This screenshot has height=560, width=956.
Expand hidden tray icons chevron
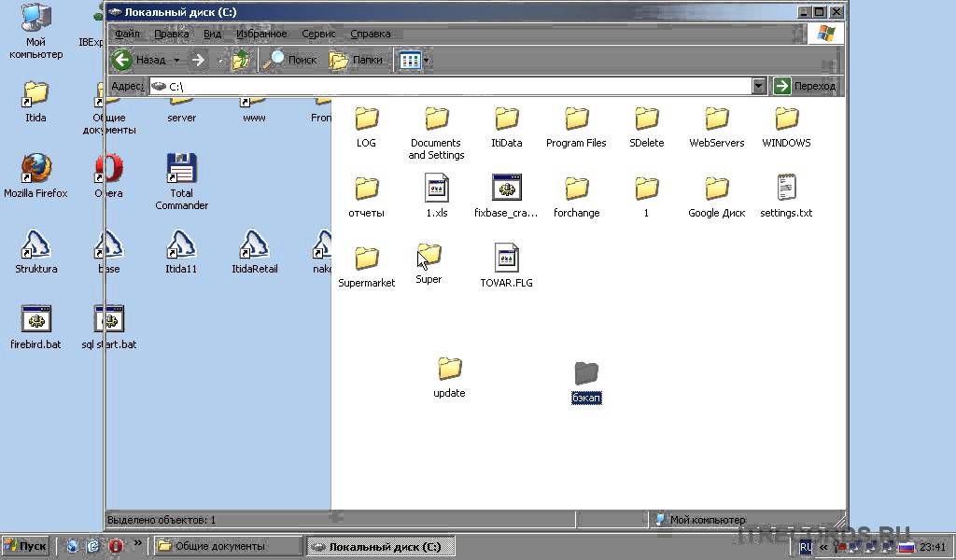[x=823, y=547]
